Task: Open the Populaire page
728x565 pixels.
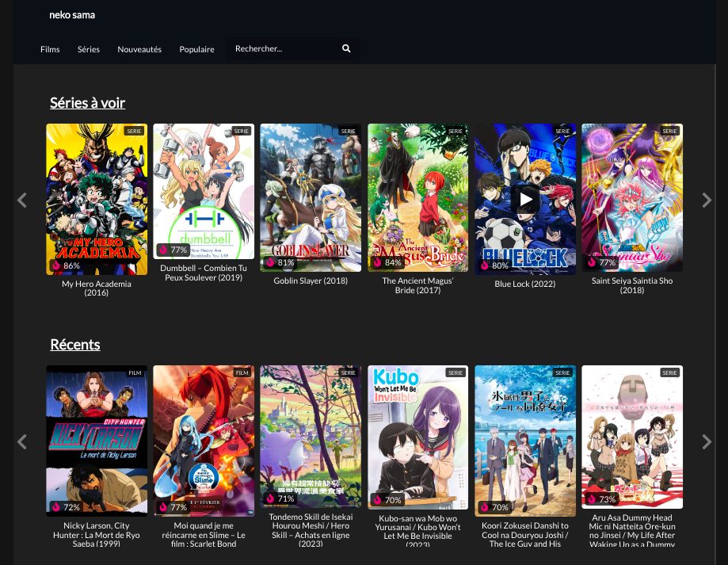Action: [196, 49]
